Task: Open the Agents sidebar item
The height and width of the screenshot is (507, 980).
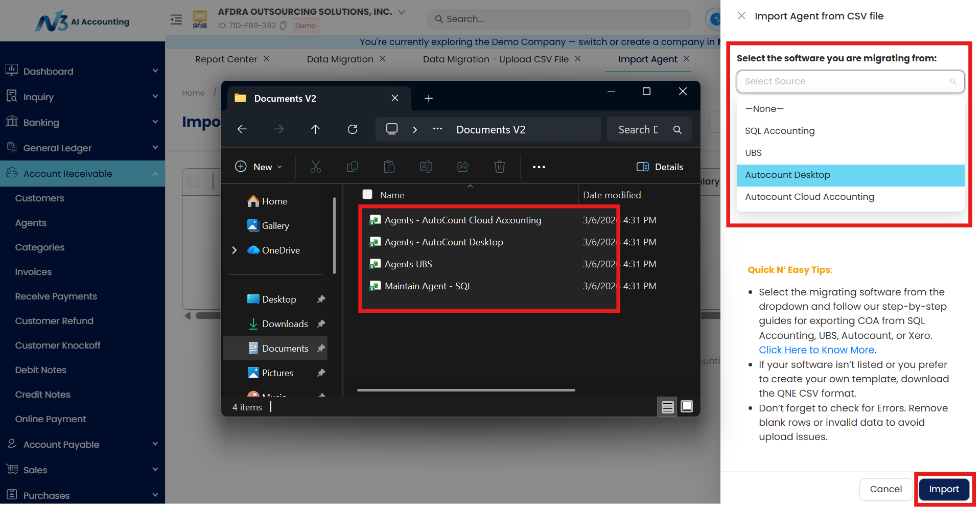Action: click(31, 223)
